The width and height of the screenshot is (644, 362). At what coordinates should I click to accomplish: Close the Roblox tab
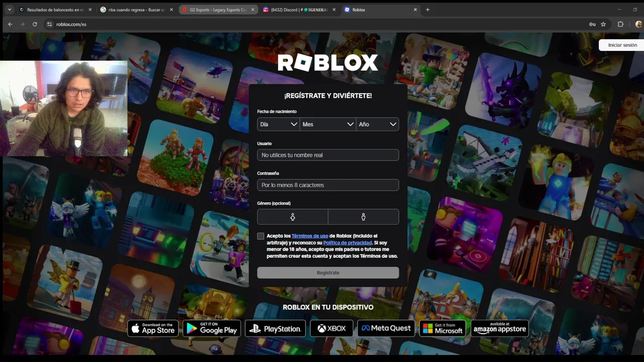tap(416, 10)
